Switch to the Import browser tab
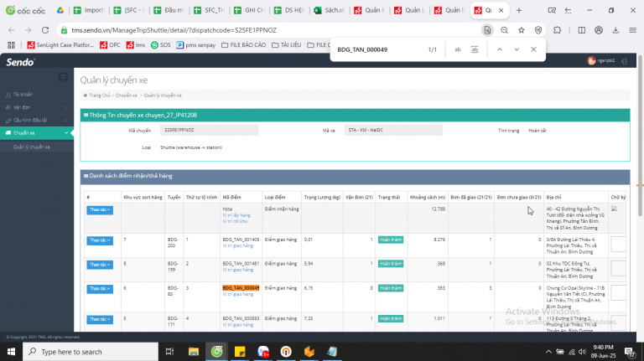This screenshot has height=361, width=644. tap(89, 10)
